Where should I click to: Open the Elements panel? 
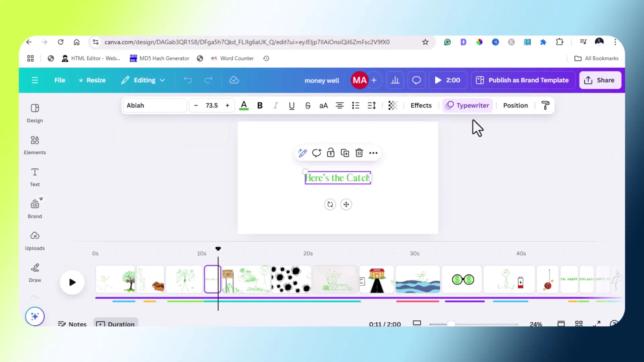[35, 145]
